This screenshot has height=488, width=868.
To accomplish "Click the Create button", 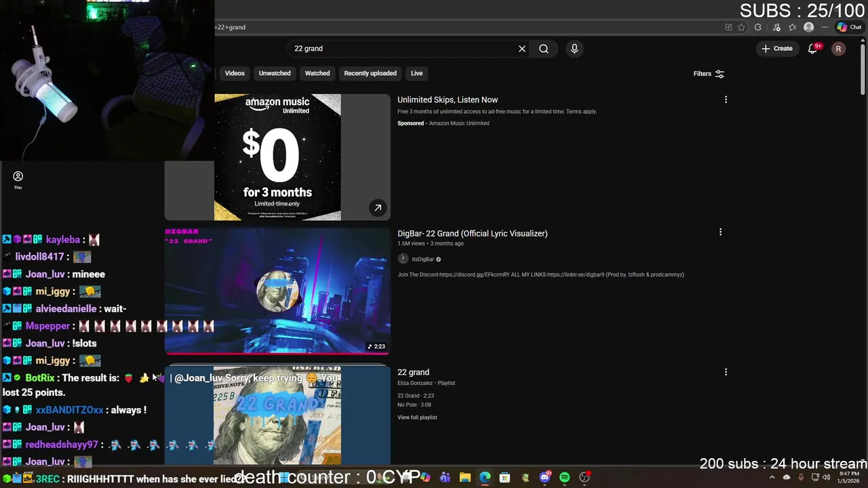I will [777, 49].
